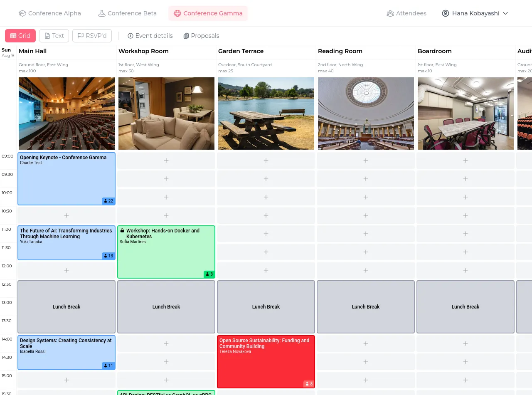The width and height of the screenshot is (532, 395).
Task: Open the Conference Alpha tab
Action: coord(50,13)
